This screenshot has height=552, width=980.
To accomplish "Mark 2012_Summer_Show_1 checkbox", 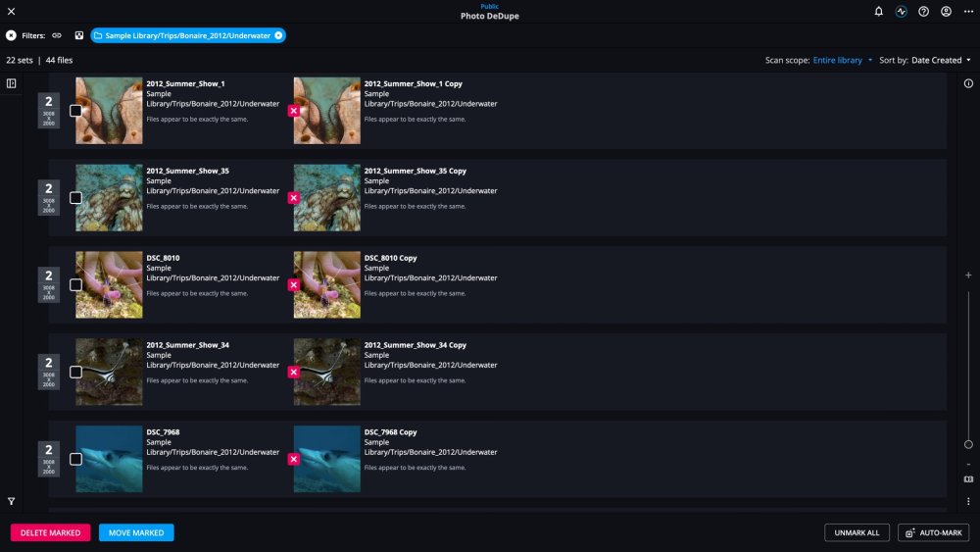I will (x=75, y=111).
